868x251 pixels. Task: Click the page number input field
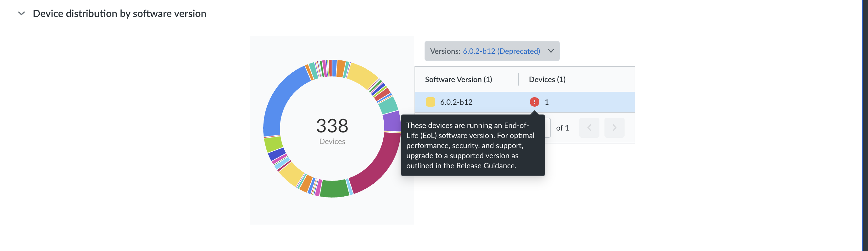point(548,128)
